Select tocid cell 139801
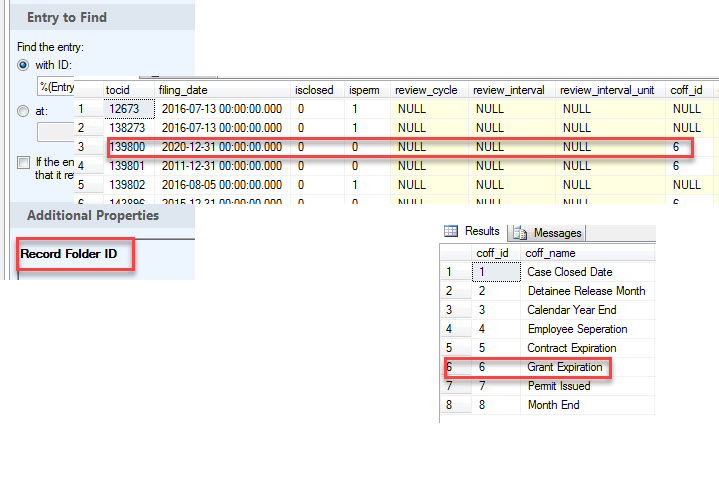 [129, 165]
